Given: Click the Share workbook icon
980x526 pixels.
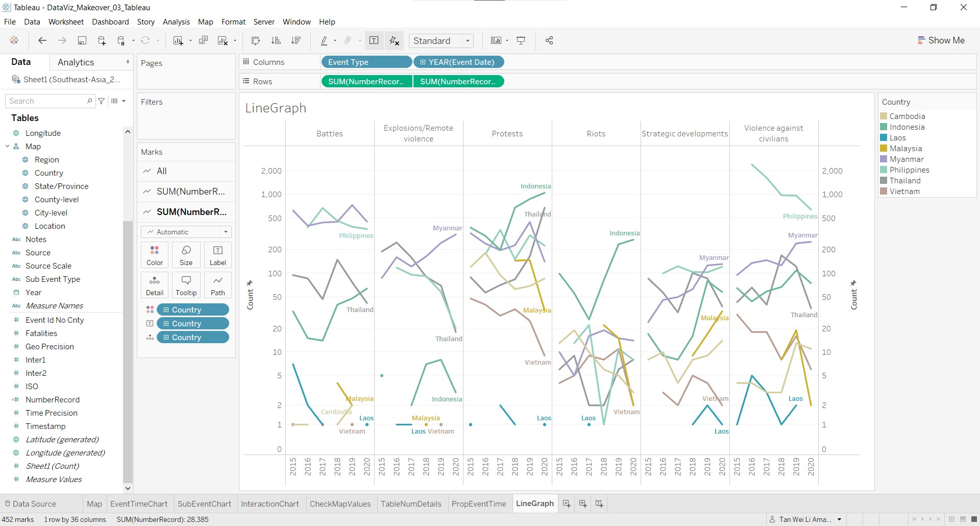Looking at the screenshot, I should point(549,41).
